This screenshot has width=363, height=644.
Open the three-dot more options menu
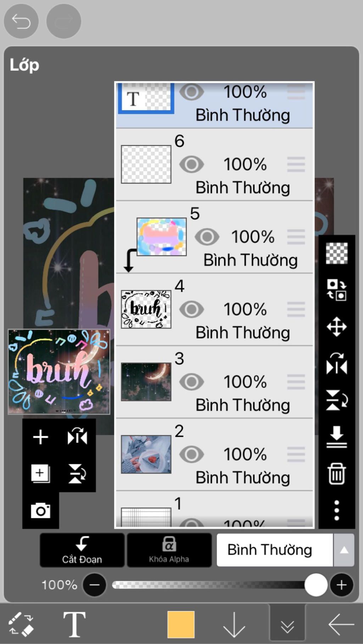(336, 510)
